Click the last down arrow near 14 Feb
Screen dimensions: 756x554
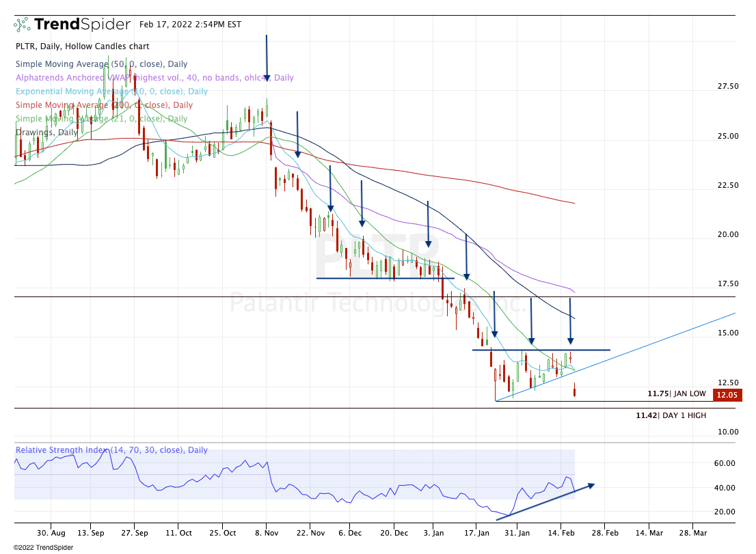[x=570, y=321]
